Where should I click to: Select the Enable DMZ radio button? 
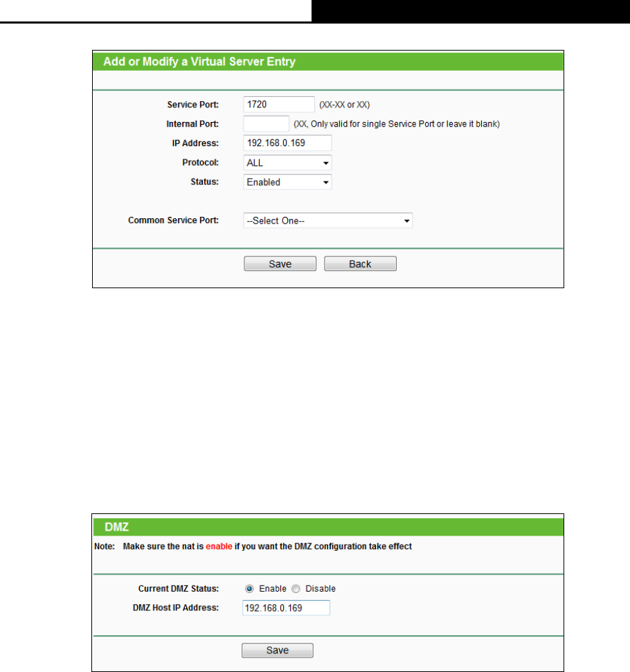(x=249, y=589)
